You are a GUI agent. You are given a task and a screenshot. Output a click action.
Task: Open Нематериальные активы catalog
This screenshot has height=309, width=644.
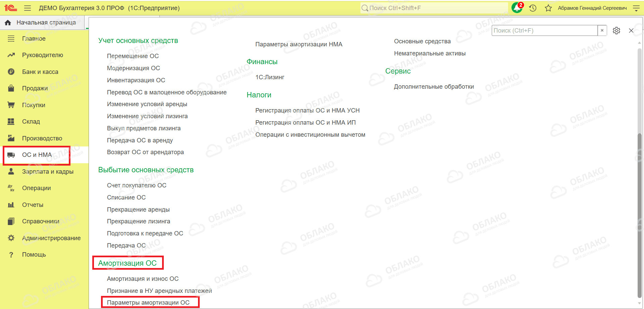coord(430,53)
